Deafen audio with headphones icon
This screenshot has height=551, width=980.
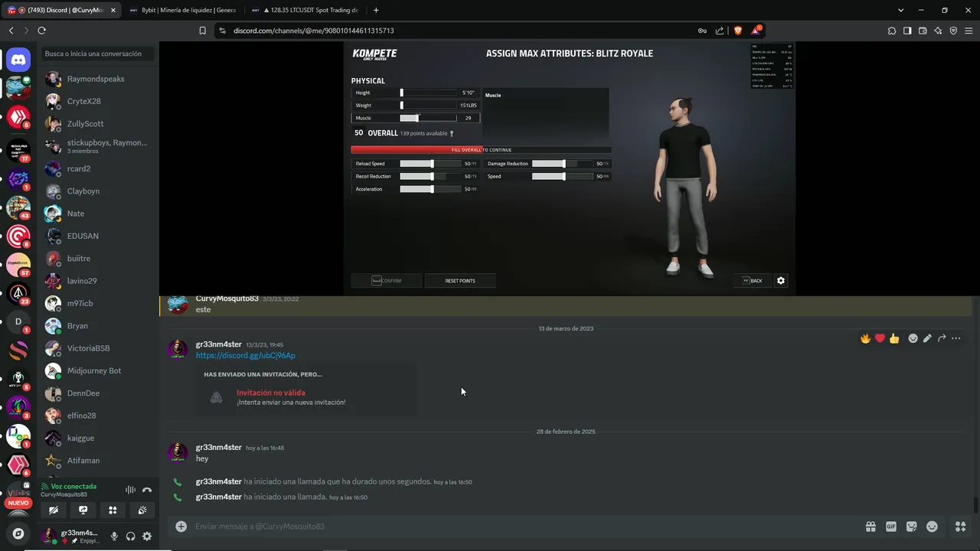click(x=131, y=536)
